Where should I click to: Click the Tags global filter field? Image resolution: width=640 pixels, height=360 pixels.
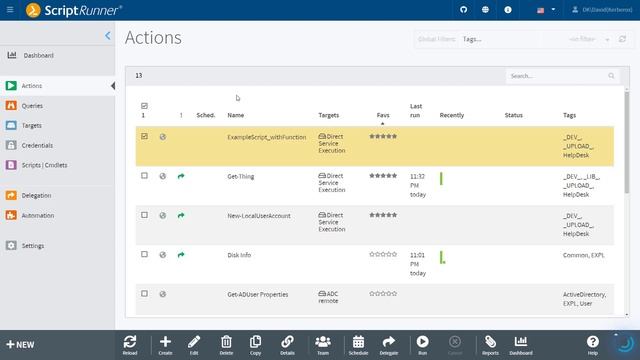[x=500, y=39]
